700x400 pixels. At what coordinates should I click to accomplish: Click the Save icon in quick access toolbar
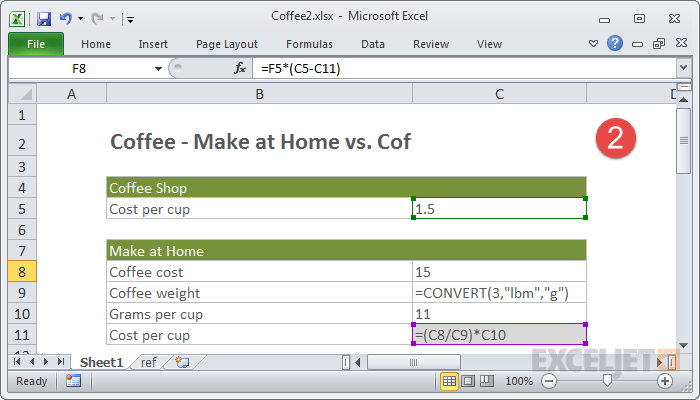click(44, 19)
